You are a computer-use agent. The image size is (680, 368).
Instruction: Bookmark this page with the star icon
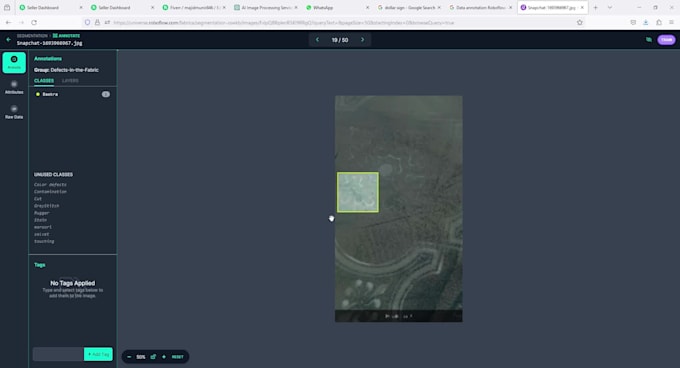tap(580, 23)
